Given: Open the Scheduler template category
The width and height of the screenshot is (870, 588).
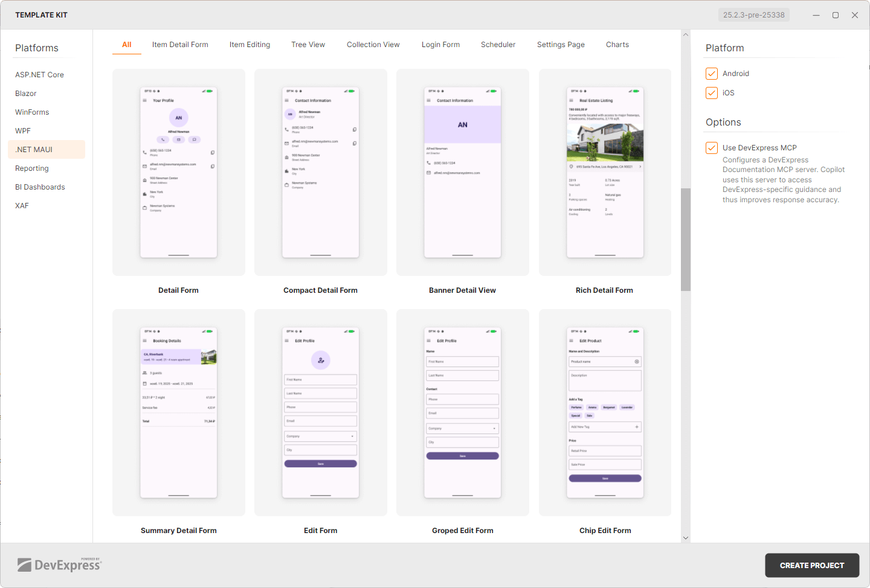Looking at the screenshot, I should (x=498, y=44).
